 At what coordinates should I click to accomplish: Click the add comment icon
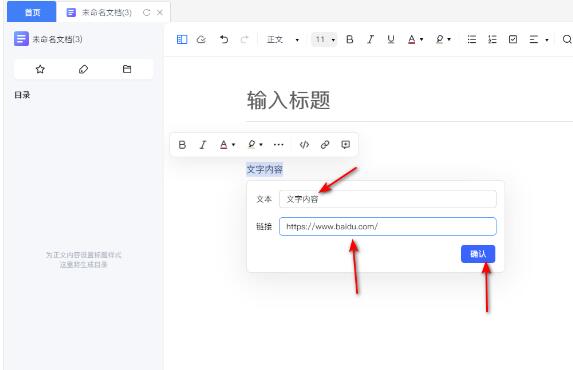click(345, 145)
